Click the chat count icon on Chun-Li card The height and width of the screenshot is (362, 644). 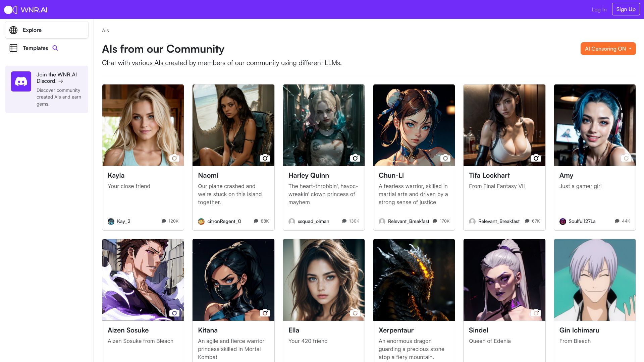click(435, 221)
